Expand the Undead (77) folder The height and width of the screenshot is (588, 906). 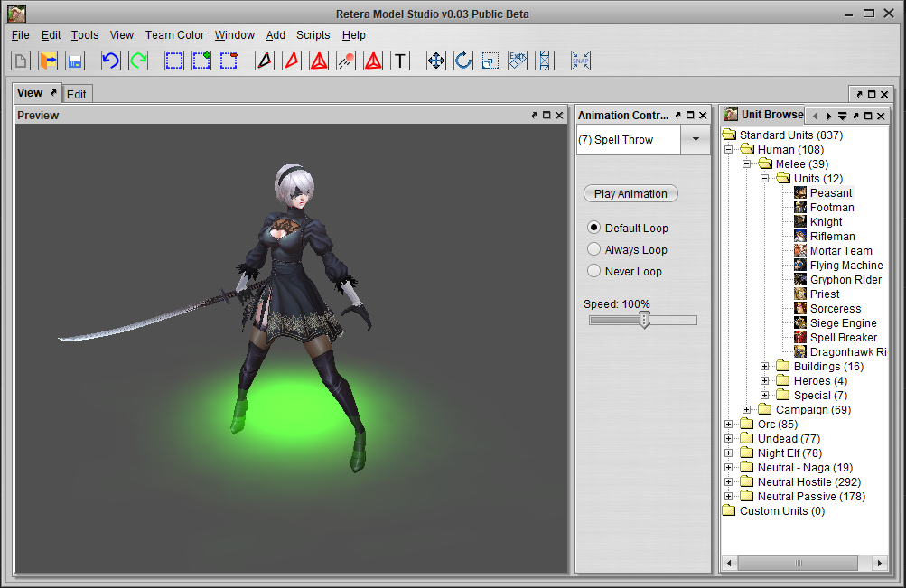point(729,438)
